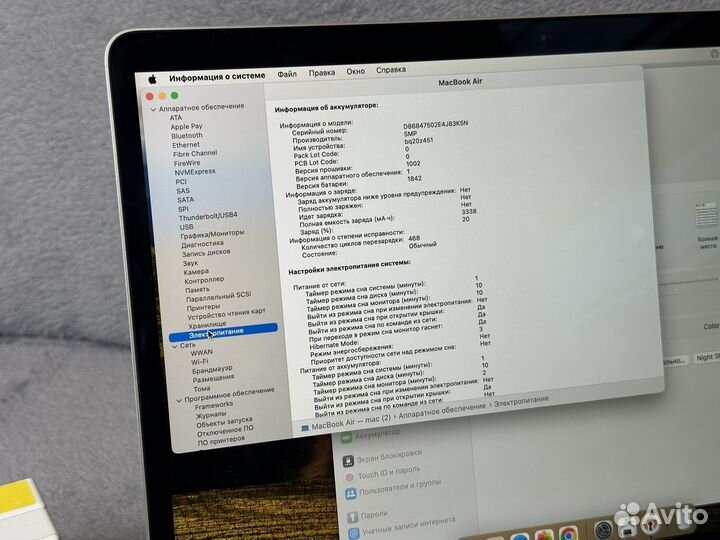
Task: Select Графика/Мониторы in the sidebar
Action: (212, 234)
